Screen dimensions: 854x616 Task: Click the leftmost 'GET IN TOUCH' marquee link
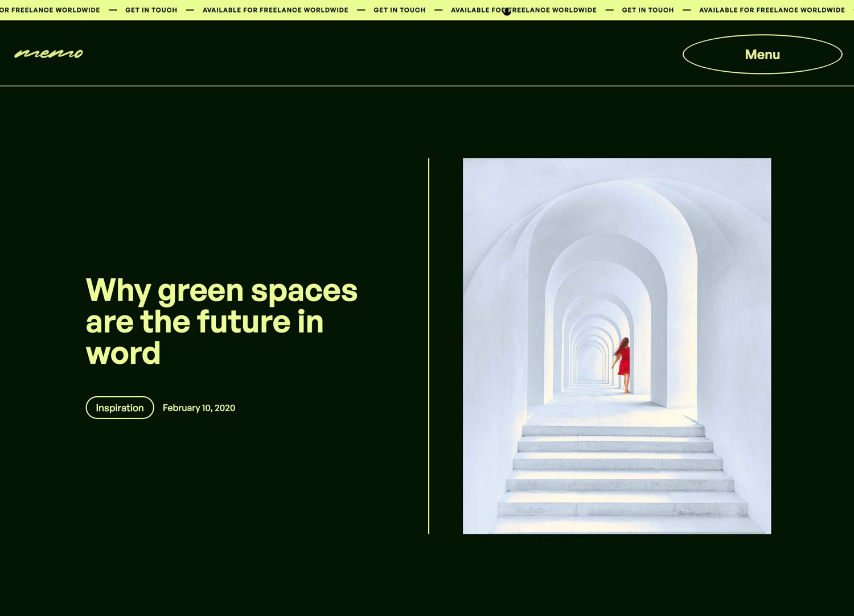tap(151, 10)
